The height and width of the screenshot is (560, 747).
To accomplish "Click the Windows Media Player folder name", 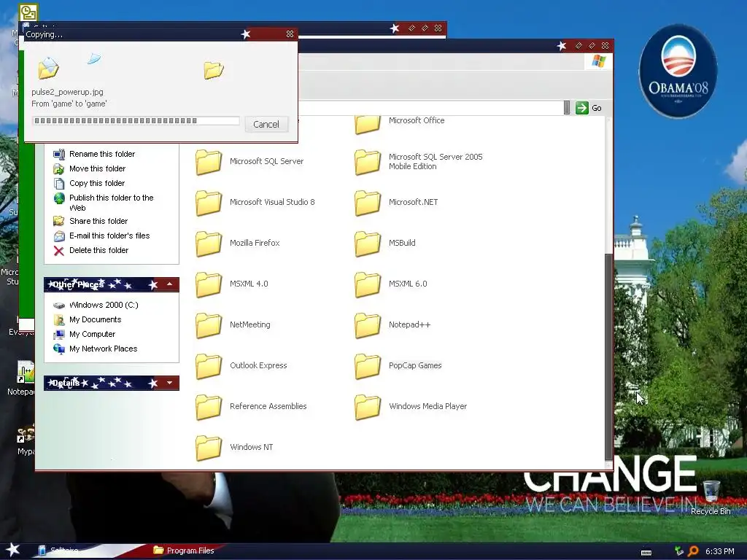I will pyautogui.click(x=427, y=406).
